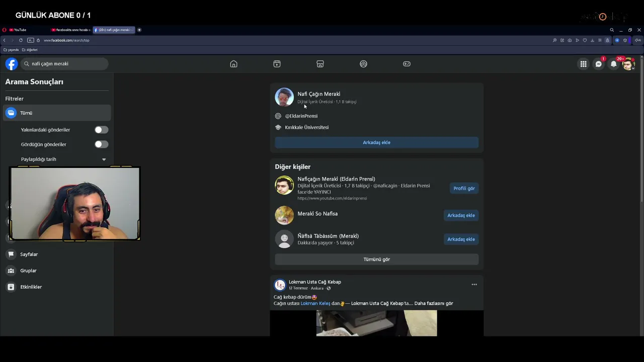Add Meraki So Nafisa as friend
This screenshot has height=362, width=644.
[461, 215]
